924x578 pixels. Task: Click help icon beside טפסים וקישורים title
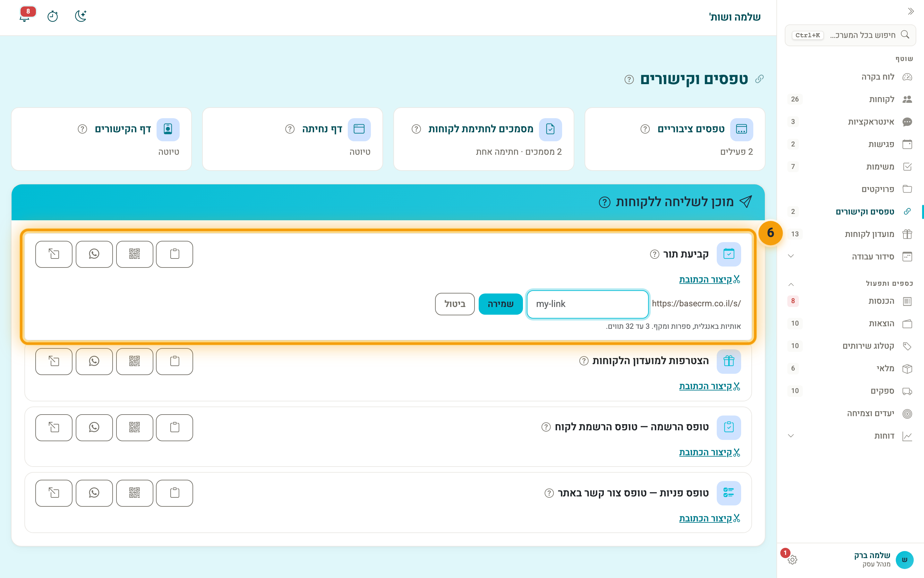tap(629, 80)
